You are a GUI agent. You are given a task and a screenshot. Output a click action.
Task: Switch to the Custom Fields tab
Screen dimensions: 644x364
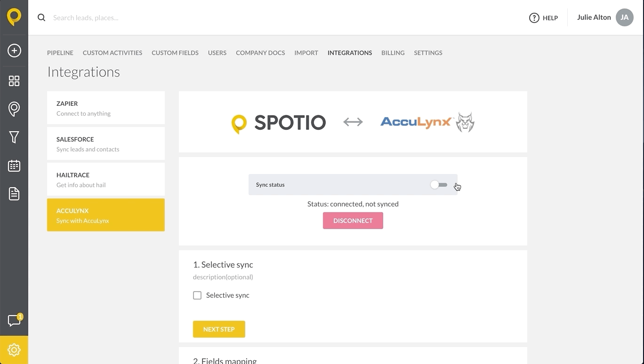pyautogui.click(x=175, y=53)
